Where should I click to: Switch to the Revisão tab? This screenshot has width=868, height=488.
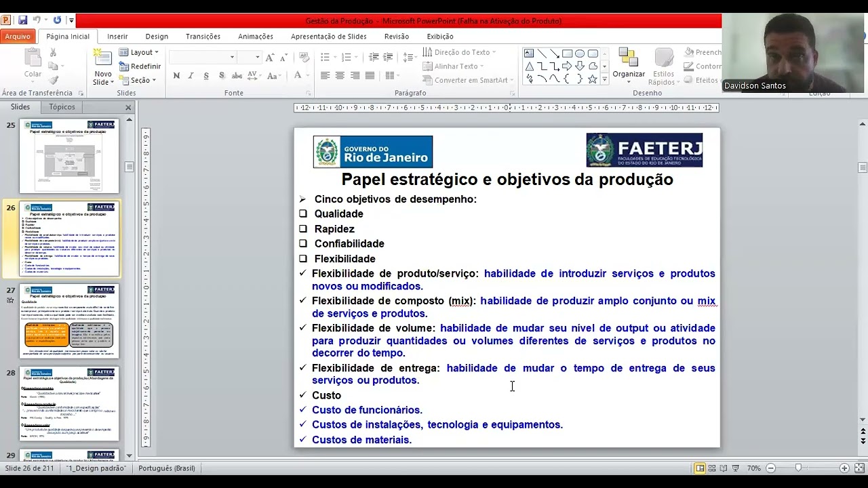click(397, 37)
